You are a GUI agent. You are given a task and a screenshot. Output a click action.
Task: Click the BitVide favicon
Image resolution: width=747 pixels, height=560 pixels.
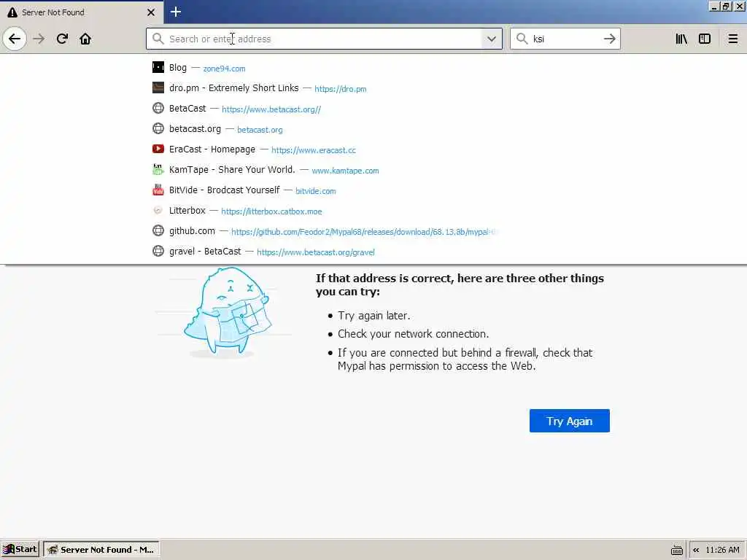(158, 190)
